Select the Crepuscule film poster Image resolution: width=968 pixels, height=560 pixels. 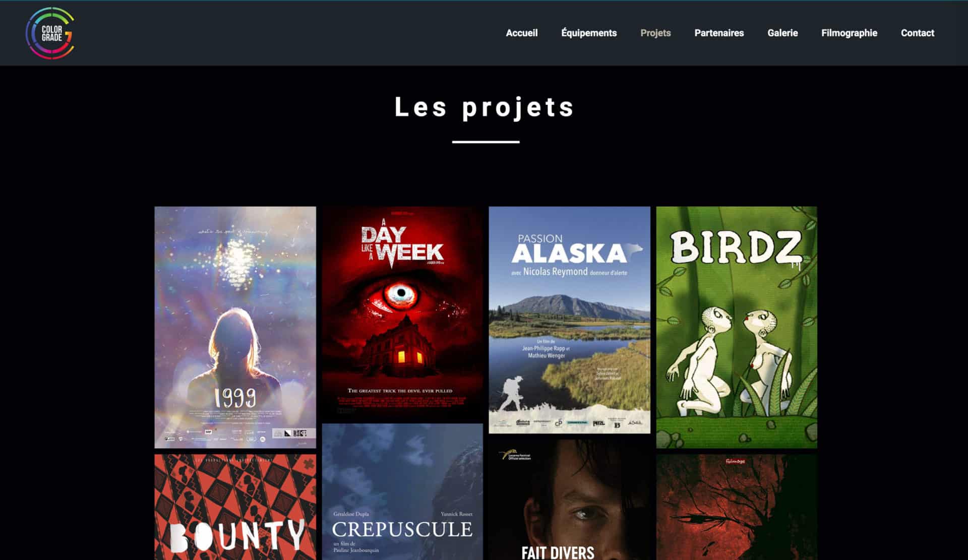coord(402,491)
